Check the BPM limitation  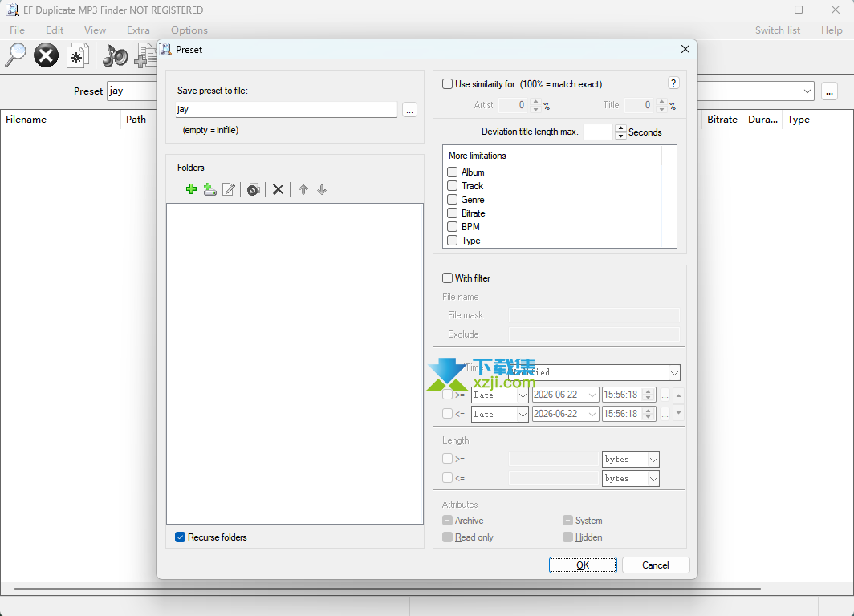(452, 226)
